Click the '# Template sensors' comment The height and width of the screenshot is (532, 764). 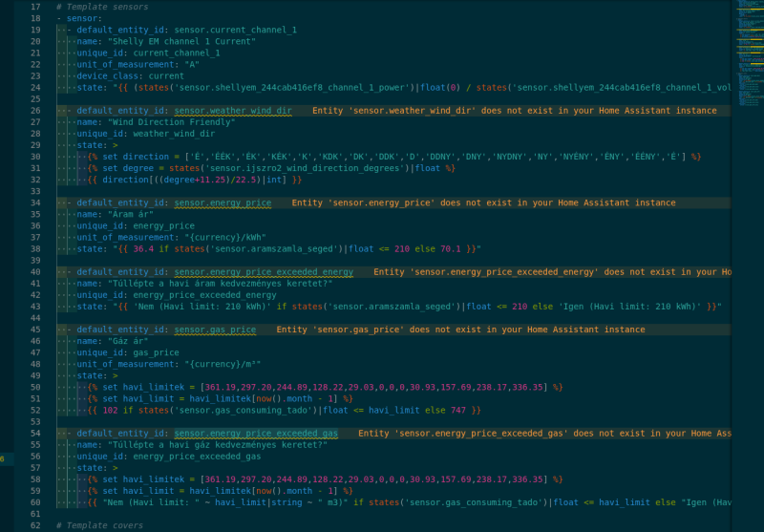coord(102,7)
